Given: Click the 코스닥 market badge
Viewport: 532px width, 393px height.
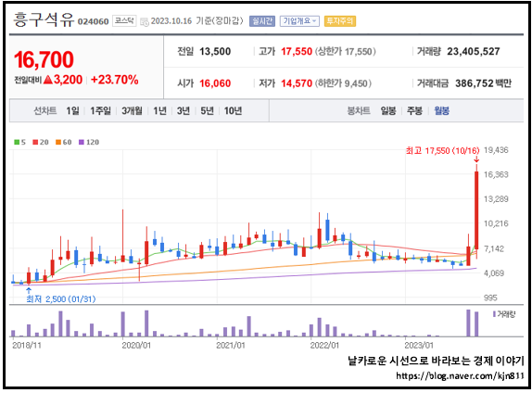Looking at the screenshot, I should point(124,20).
